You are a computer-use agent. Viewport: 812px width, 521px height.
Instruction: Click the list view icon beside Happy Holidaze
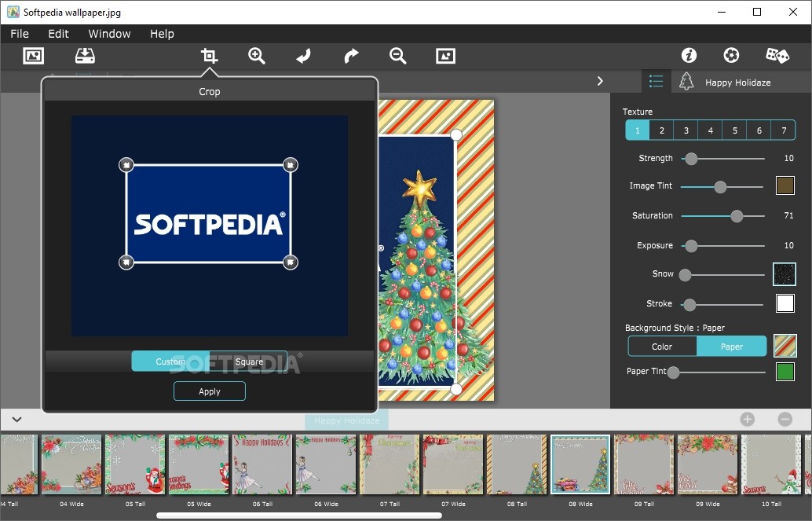click(657, 82)
